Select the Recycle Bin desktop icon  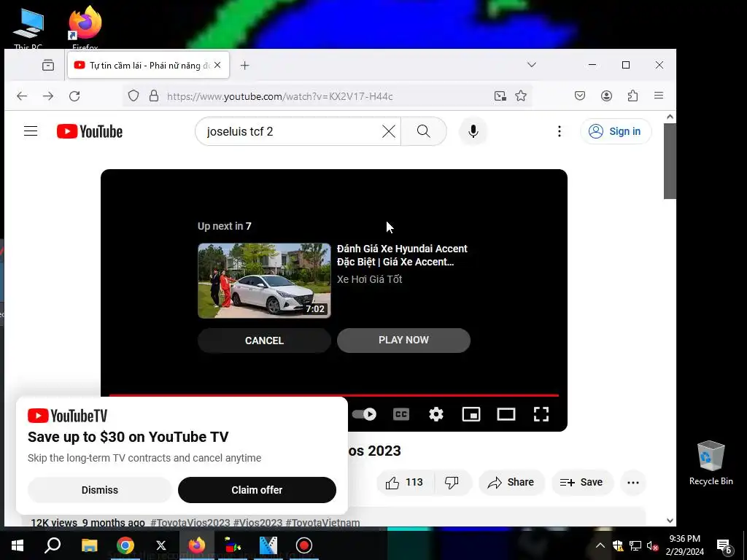(711, 463)
